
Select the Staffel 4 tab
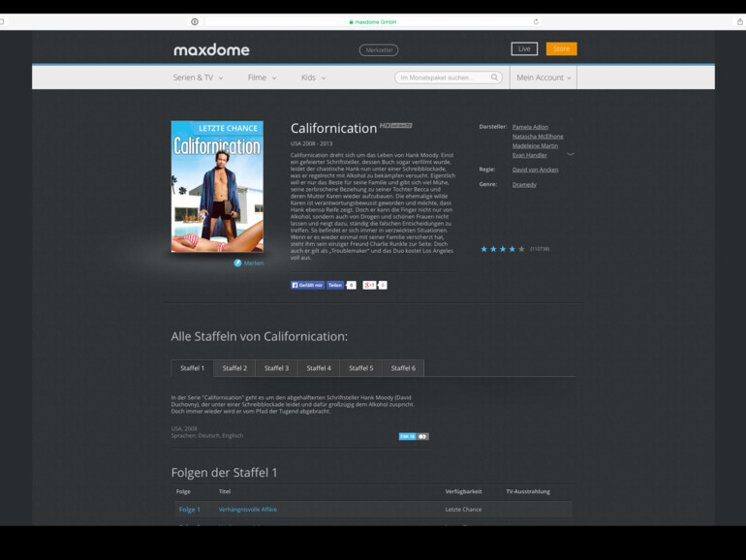click(319, 368)
